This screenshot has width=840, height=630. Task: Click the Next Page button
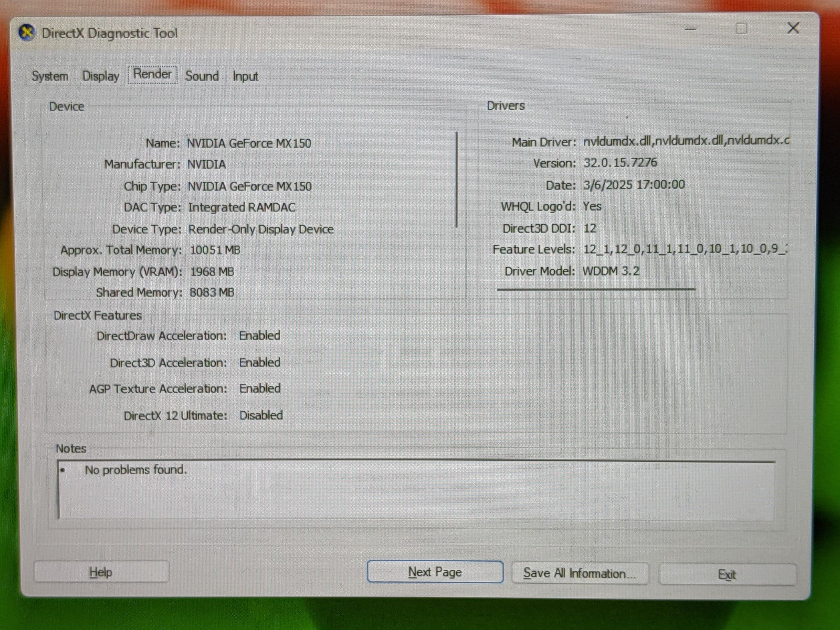tap(435, 572)
